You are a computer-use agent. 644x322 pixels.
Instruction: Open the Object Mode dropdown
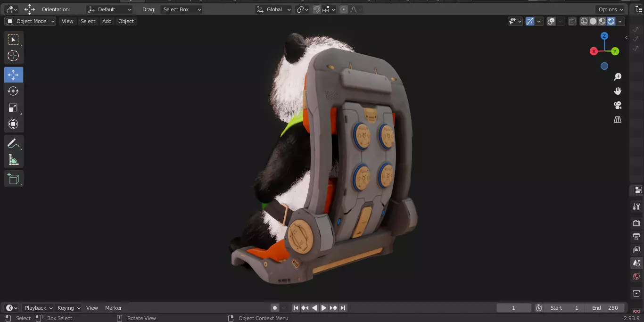coord(30,21)
